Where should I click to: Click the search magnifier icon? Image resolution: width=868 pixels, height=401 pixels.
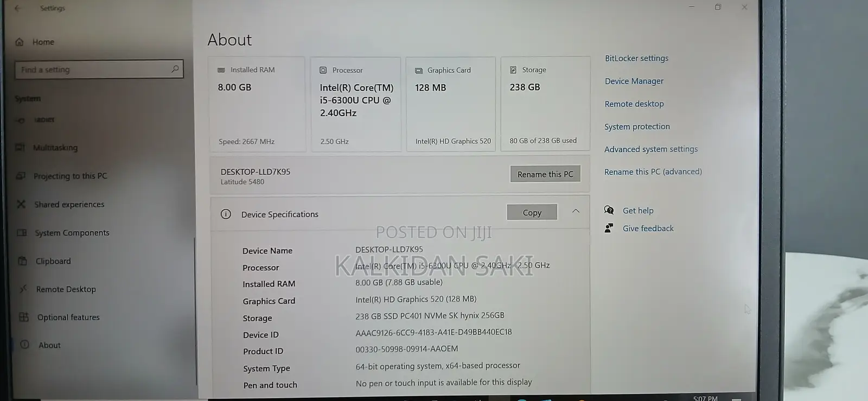click(175, 69)
